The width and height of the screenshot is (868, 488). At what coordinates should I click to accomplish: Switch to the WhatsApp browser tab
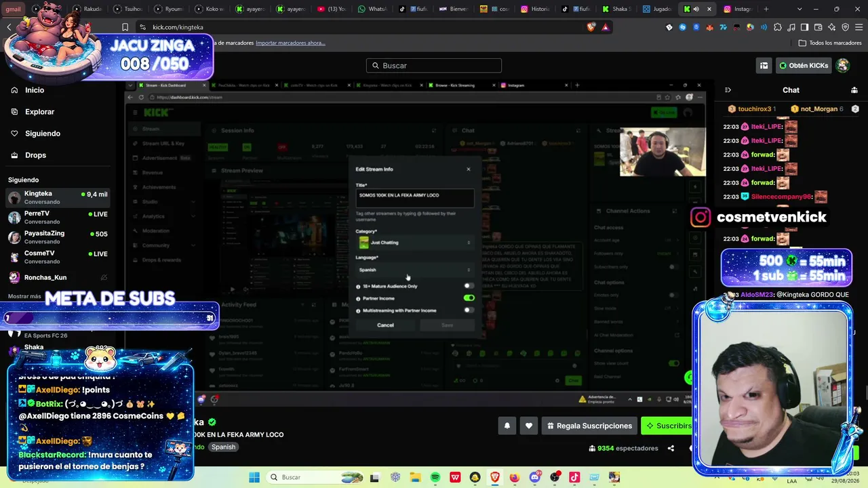[372, 9]
